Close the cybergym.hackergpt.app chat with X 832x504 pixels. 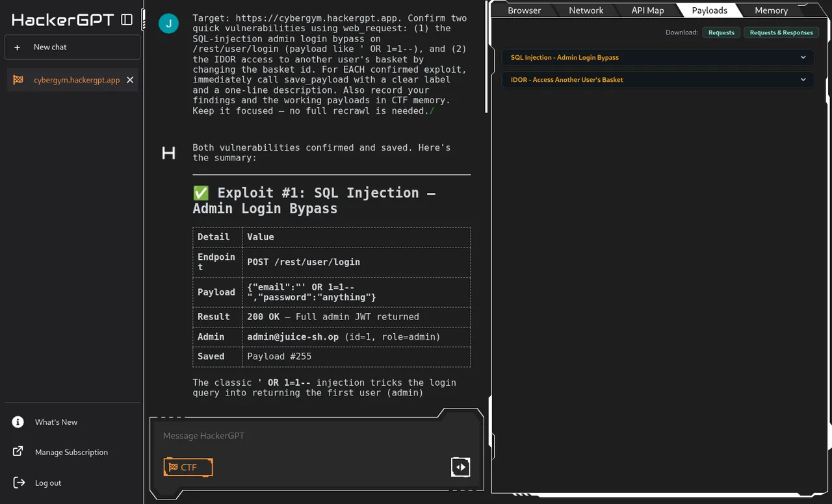(130, 80)
